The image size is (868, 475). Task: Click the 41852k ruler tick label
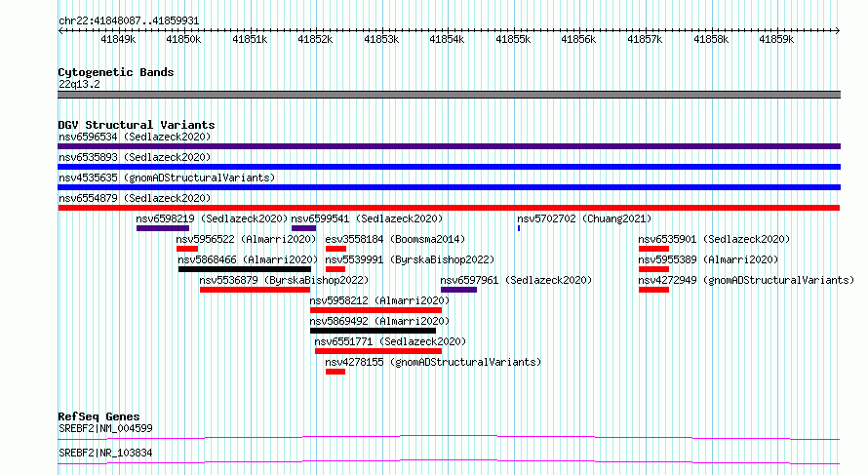tap(315, 39)
